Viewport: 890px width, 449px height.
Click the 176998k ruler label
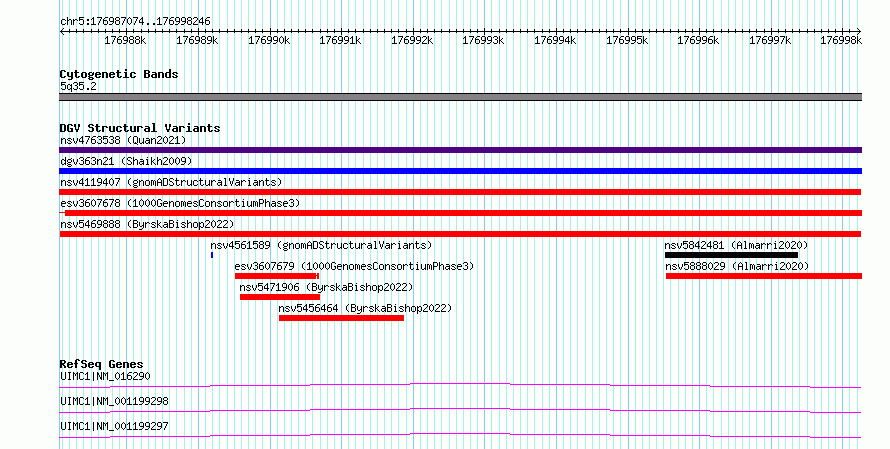pyautogui.click(x=841, y=40)
